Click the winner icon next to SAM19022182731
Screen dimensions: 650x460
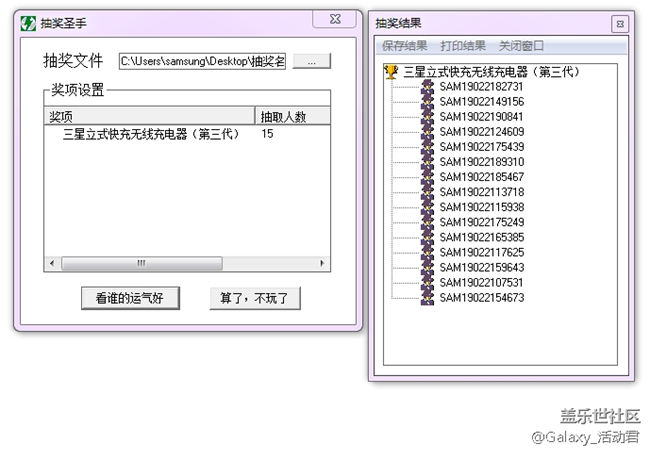tap(427, 87)
